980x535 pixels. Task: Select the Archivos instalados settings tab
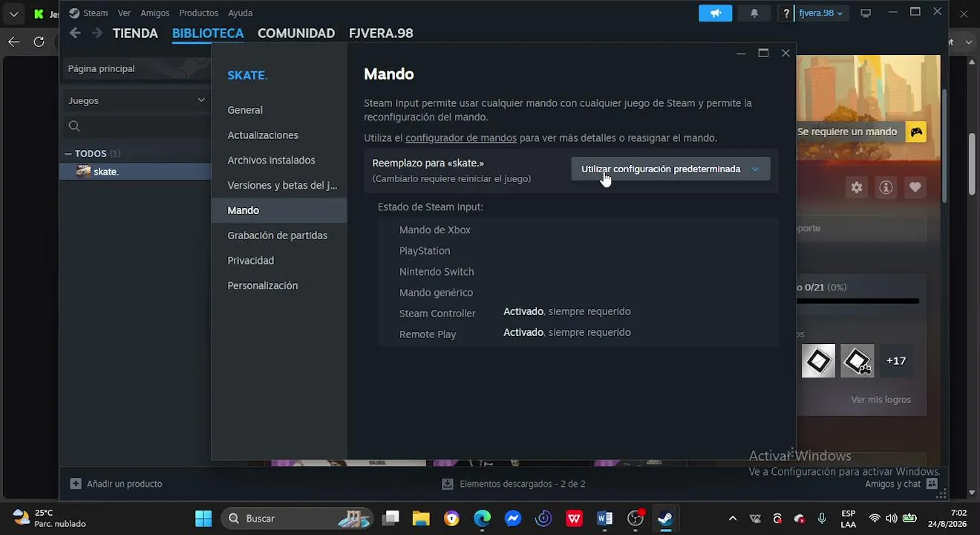(x=279, y=160)
